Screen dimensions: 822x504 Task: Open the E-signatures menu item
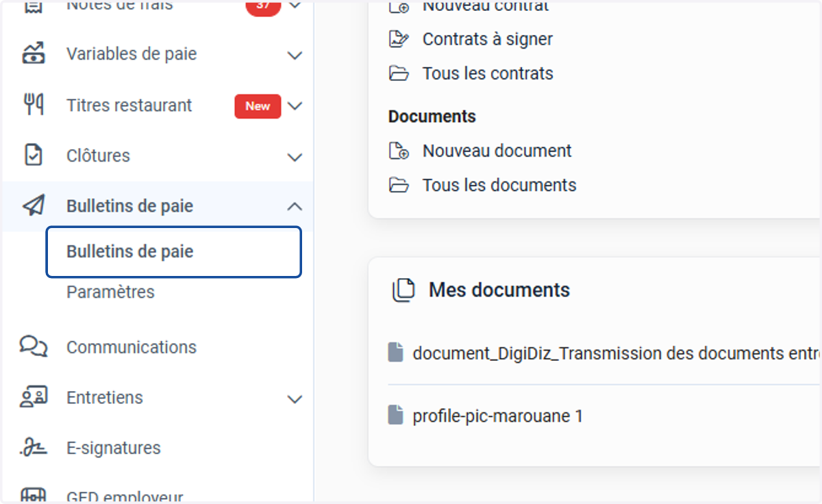coord(114,448)
